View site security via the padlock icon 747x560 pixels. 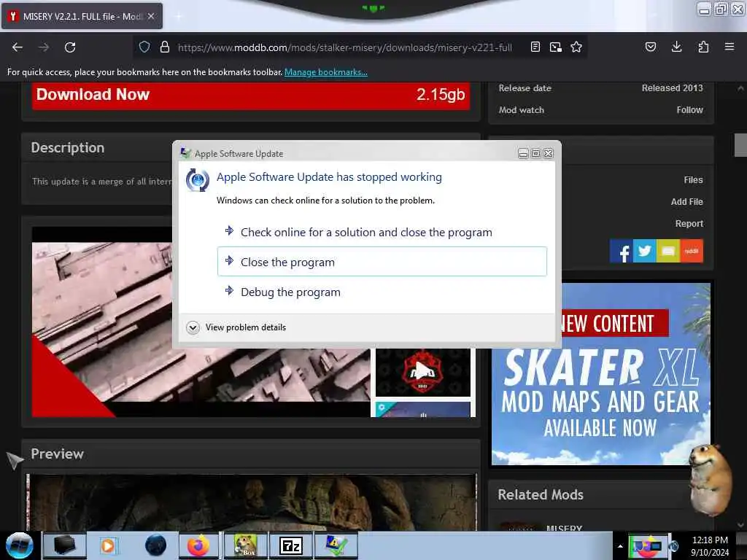click(x=165, y=47)
